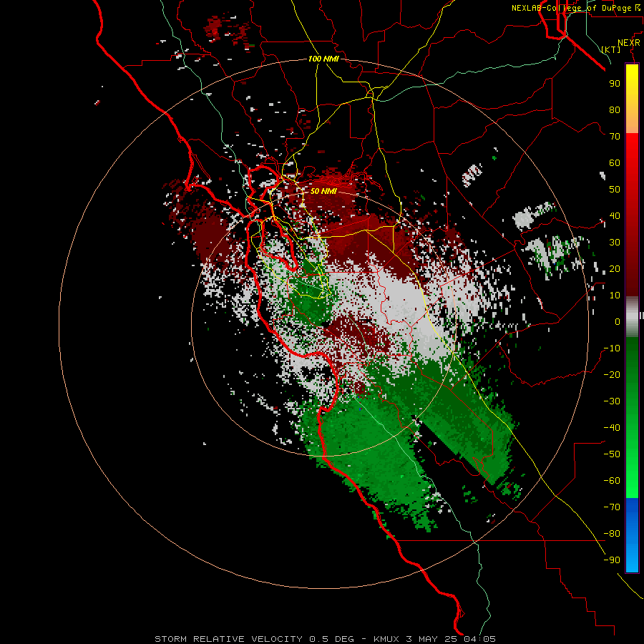
Task: Click the blue bottom segment of the velocity scale
Action: (632, 535)
